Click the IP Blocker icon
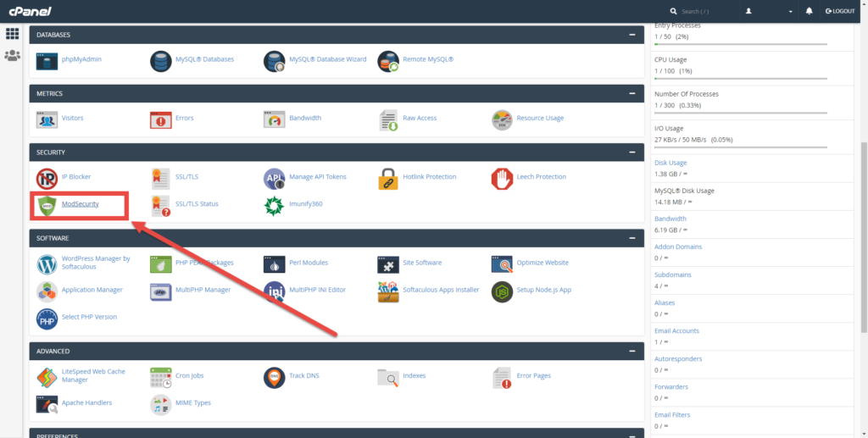 tap(47, 178)
